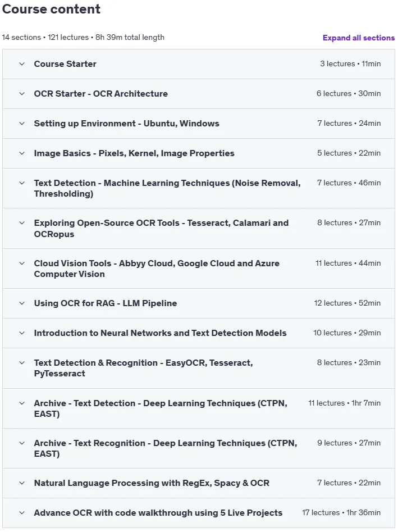Expand Cloud Vision Tools chevron icon
The width and height of the screenshot is (398, 532).
(22, 263)
